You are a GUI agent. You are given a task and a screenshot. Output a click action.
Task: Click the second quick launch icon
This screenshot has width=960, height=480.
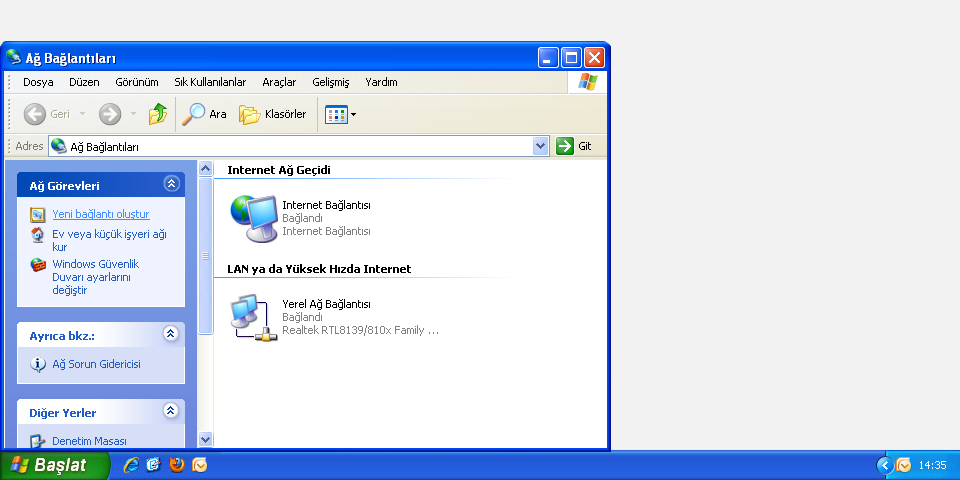154,465
